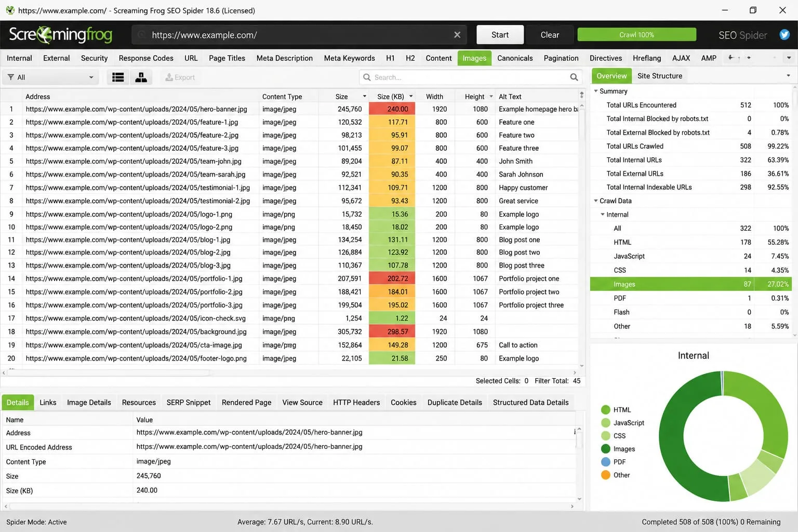The width and height of the screenshot is (798, 532).
Task: Open the tab overflow dropdown after AMP
Action: [789, 58]
